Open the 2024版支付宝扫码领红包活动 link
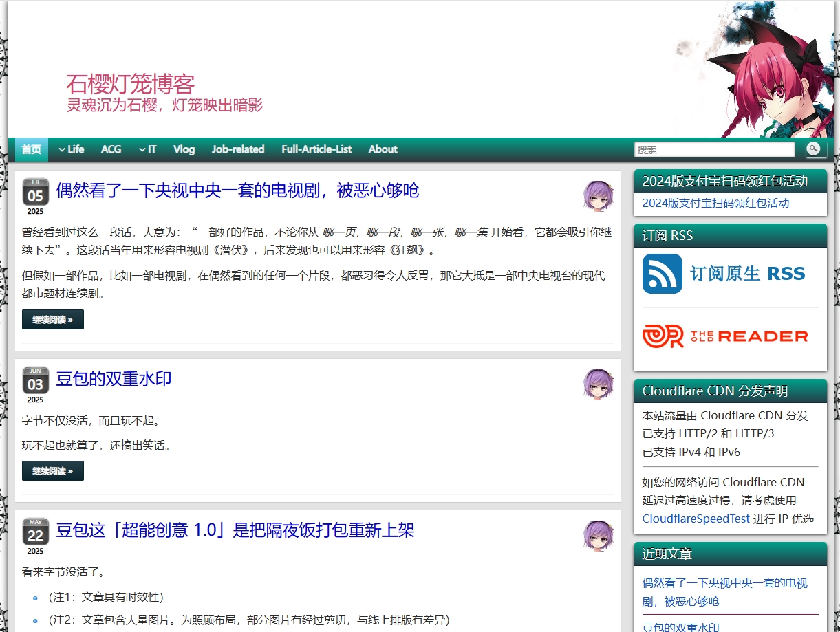840x632 pixels. pyautogui.click(x=715, y=204)
